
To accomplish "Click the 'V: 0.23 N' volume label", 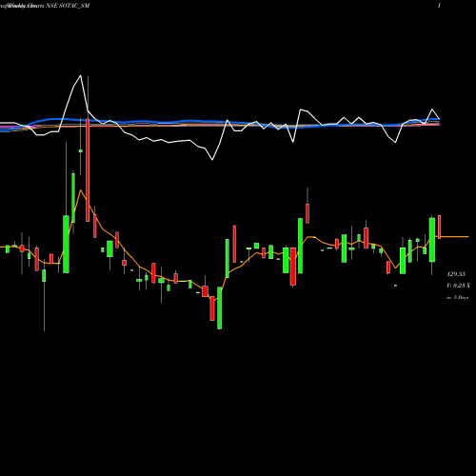I will coord(458,286).
